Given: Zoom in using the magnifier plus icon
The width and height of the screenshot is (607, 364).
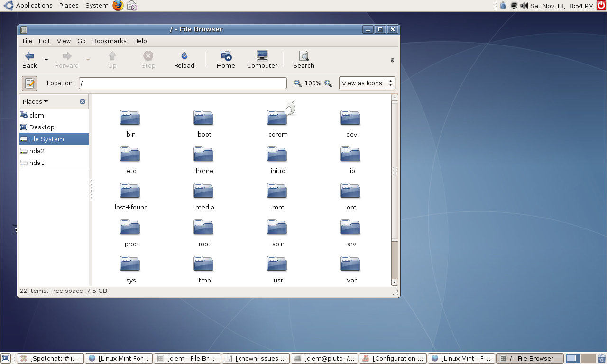Looking at the screenshot, I should (327, 83).
